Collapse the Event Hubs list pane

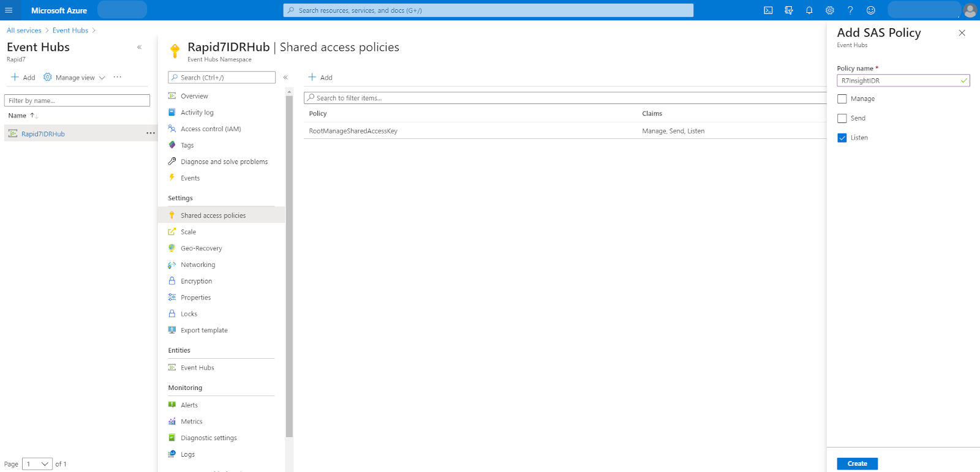coord(140,47)
